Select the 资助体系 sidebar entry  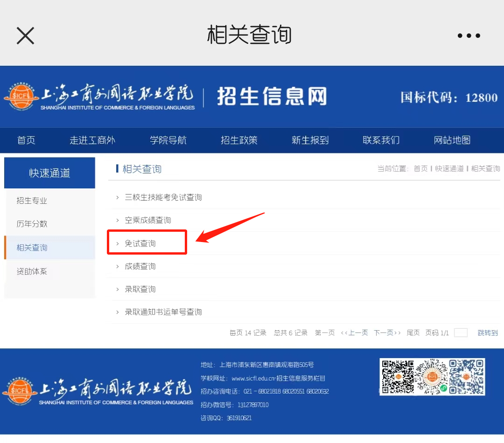(x=32, y=271)
